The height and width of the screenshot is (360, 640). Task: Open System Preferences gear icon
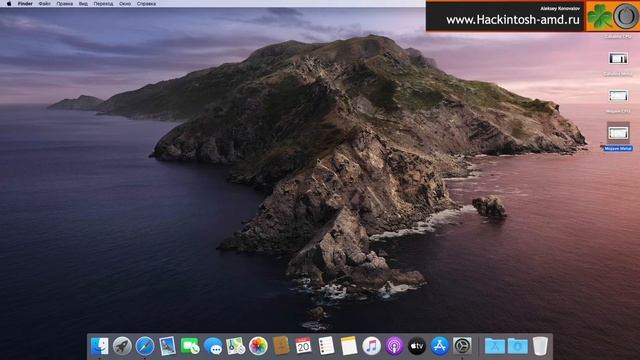[x=462, y=346]
